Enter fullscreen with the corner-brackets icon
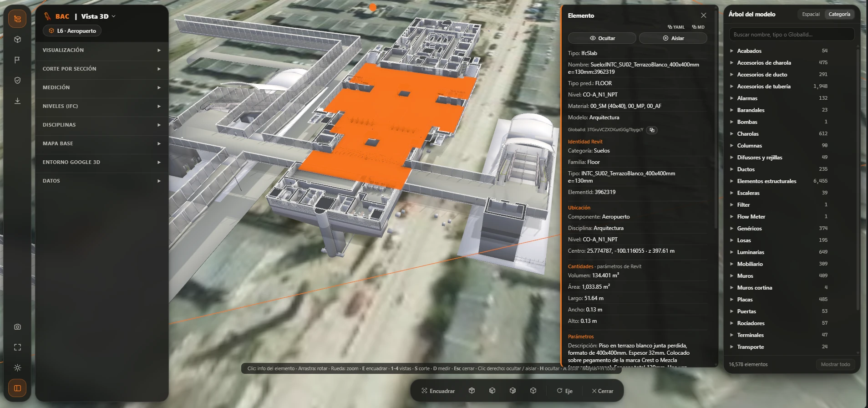 pos(17,347)
